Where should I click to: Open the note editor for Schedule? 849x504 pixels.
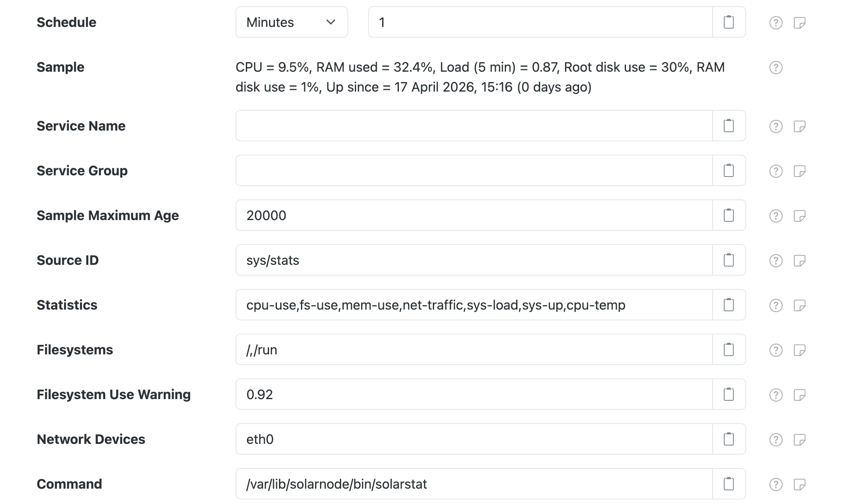coord(800,22)
